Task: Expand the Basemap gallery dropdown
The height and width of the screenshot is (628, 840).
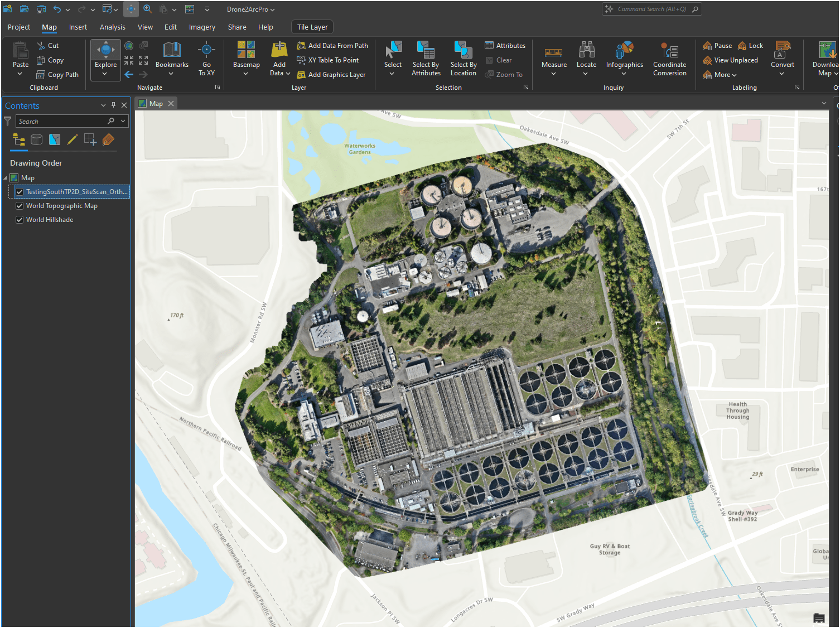Action: tap(246, 74)
